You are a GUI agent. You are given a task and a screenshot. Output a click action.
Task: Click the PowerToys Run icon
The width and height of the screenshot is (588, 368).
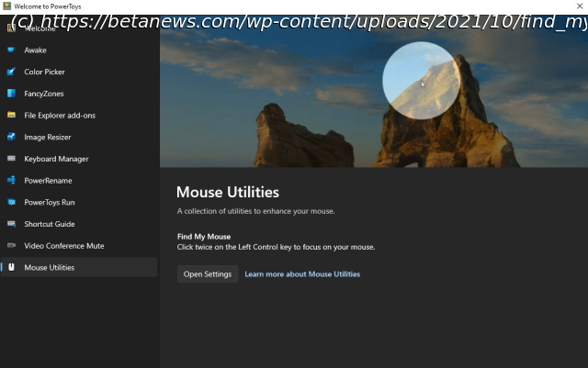[x=11, y=202]
